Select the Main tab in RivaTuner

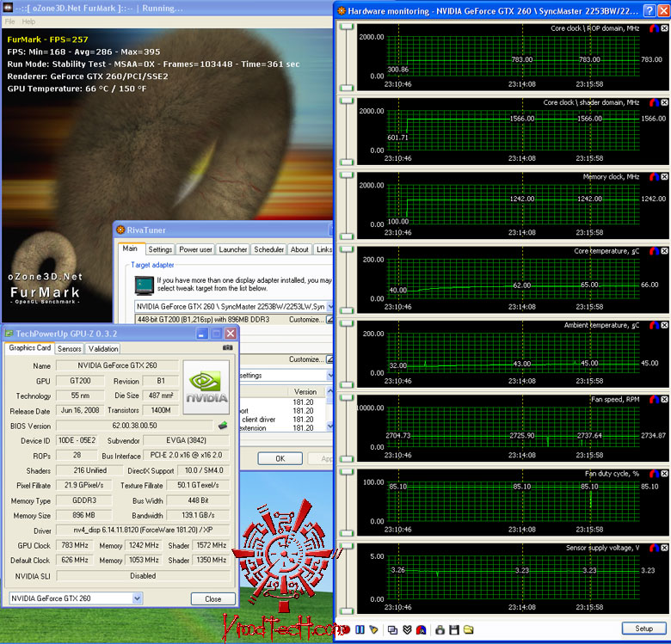[130, 248]
